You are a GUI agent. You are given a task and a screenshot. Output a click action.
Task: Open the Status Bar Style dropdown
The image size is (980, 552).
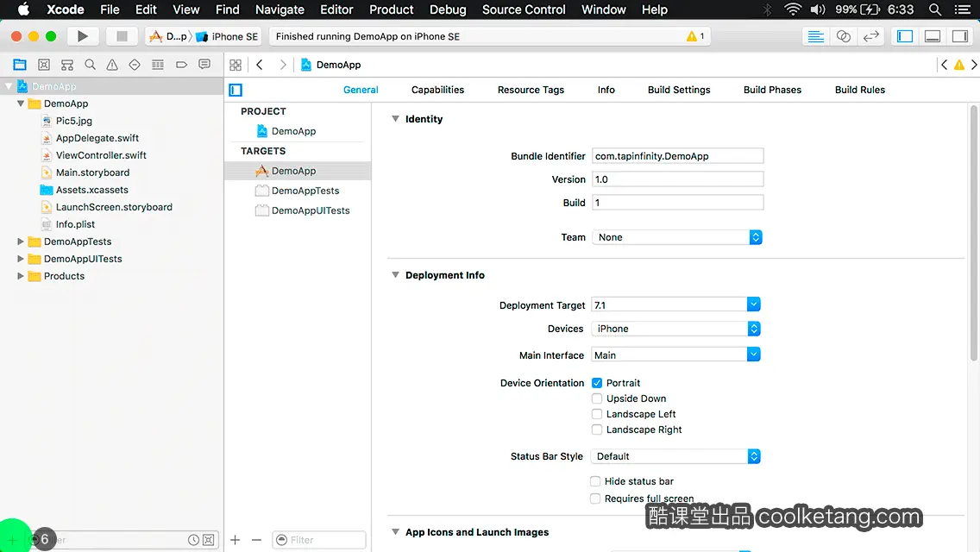(676, 456)
